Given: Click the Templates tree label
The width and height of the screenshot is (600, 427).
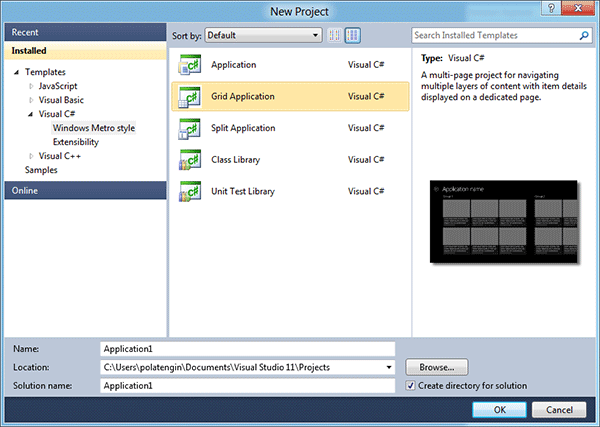Looking at the screenshot, I should 45,72.
